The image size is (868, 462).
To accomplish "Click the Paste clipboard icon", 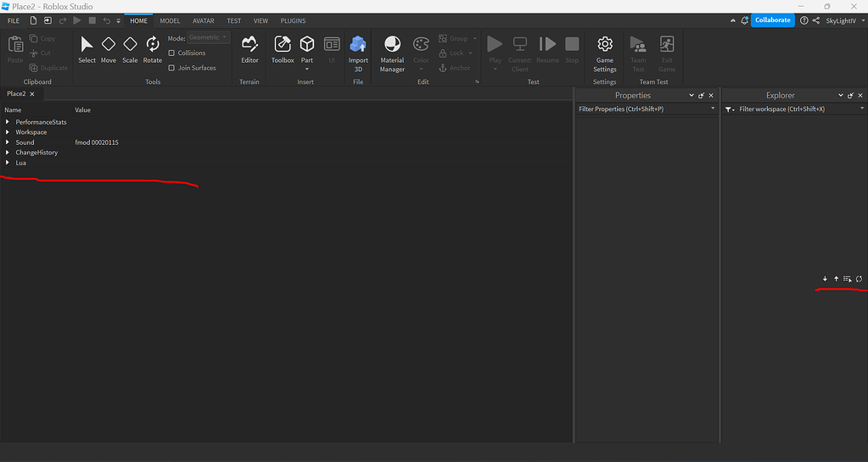I will point(15,44).
